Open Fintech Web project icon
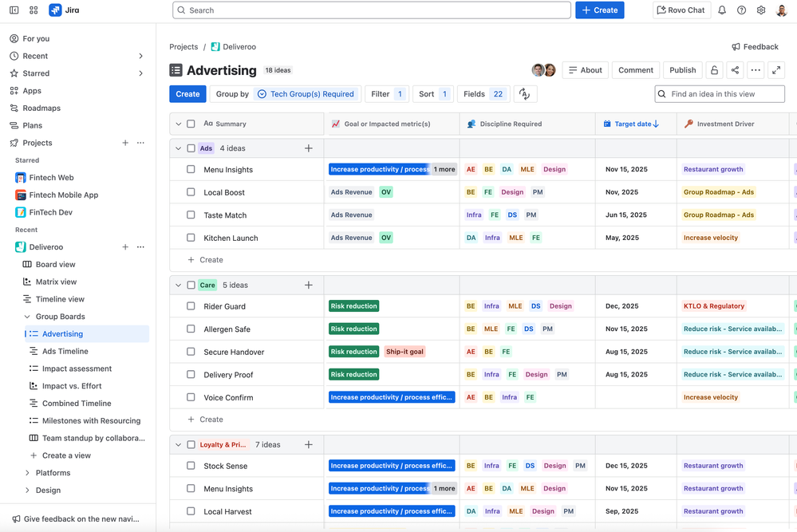 point(20,177)
